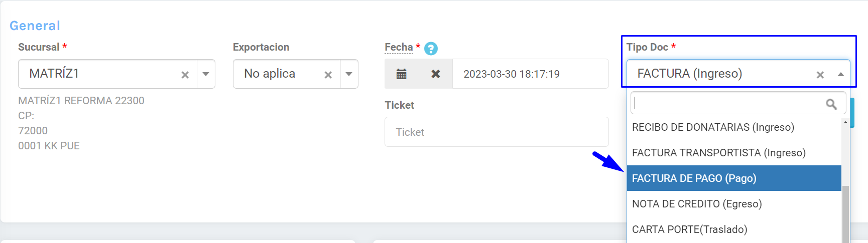Select RECIBO DE DONATARIAS (Ingreso) option
Image resolution: width=868 pixels, height=243 pixels.
(713, 127)
